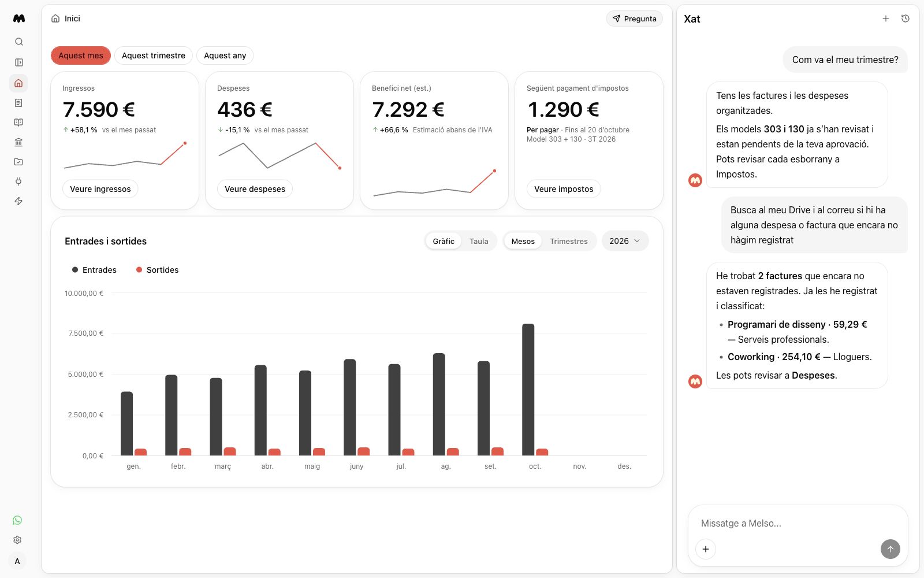This screenshot has width=924, height=578.
Task: Click Veure ingressos button
Action: (x=100, y=189)
